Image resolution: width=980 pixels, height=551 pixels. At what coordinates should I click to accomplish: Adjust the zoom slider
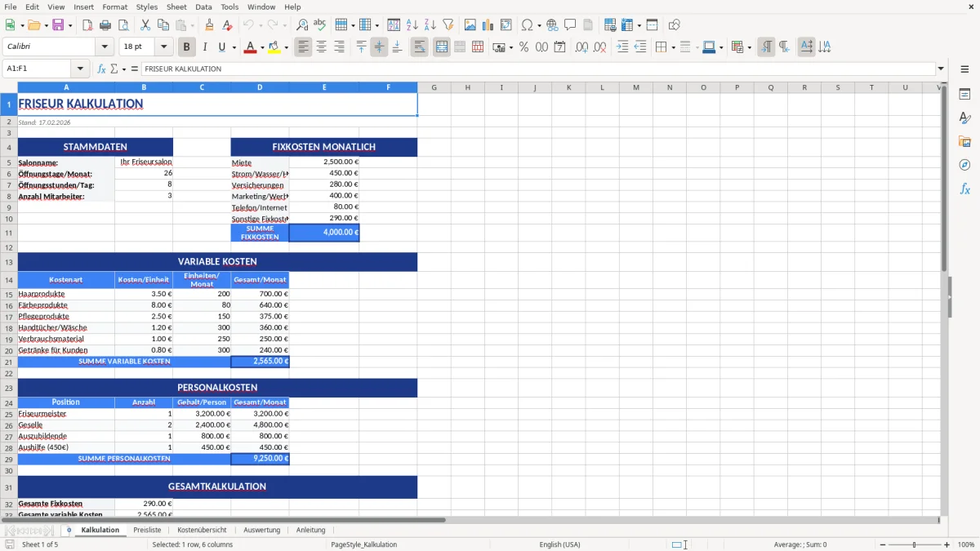(x=912, y=544)
